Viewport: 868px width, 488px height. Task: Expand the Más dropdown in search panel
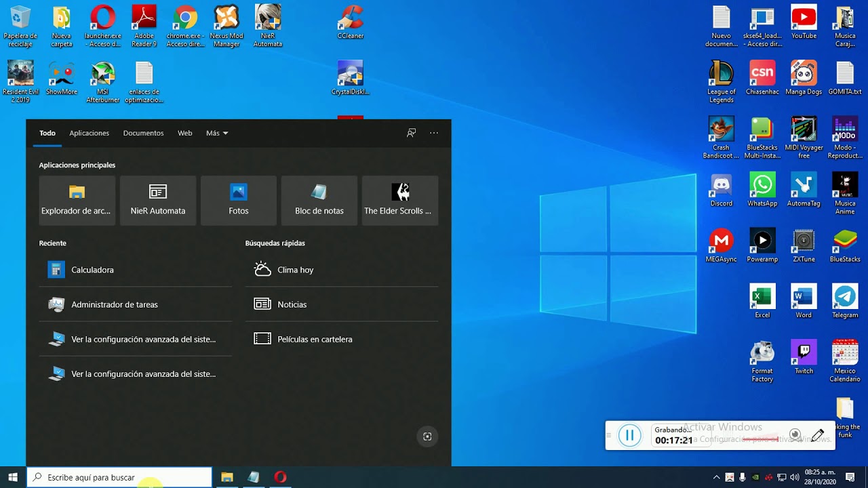[217, 133]
